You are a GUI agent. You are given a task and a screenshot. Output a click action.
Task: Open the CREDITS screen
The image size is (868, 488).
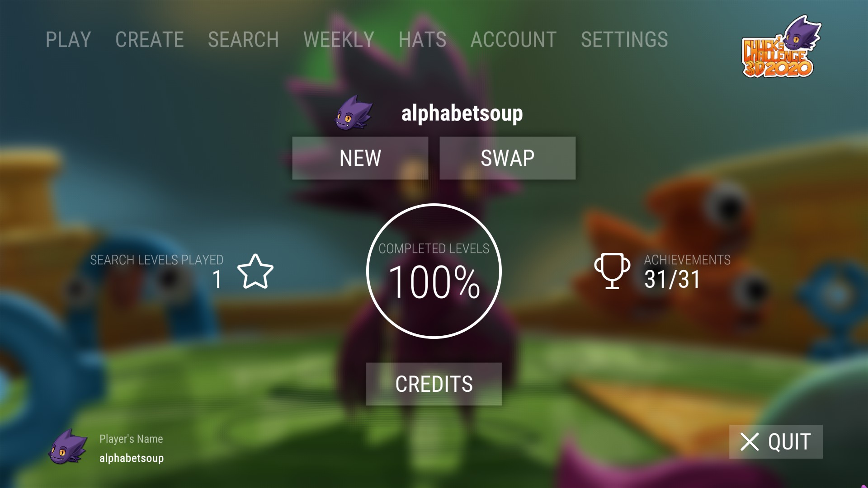[434, 384]
